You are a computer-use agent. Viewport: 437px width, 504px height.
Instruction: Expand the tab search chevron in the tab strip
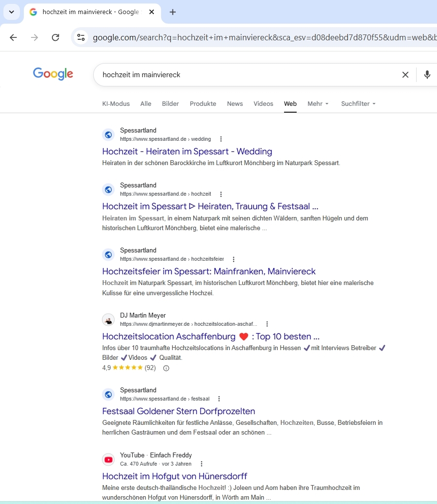(x=11, y=12)
